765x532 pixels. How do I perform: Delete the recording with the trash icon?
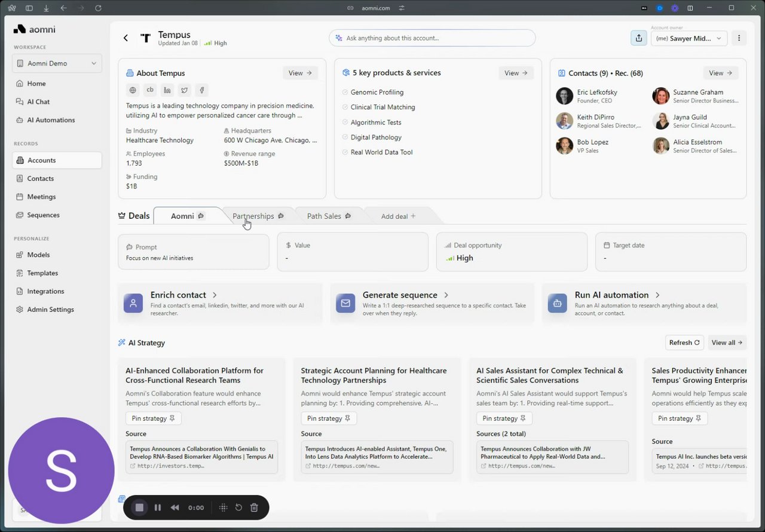(254, 507)
